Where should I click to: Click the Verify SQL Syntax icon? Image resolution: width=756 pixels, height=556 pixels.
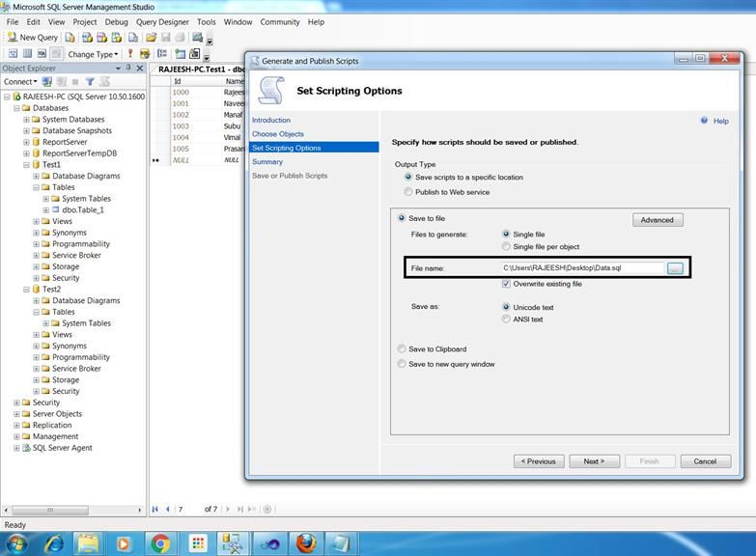click(145, 53)
